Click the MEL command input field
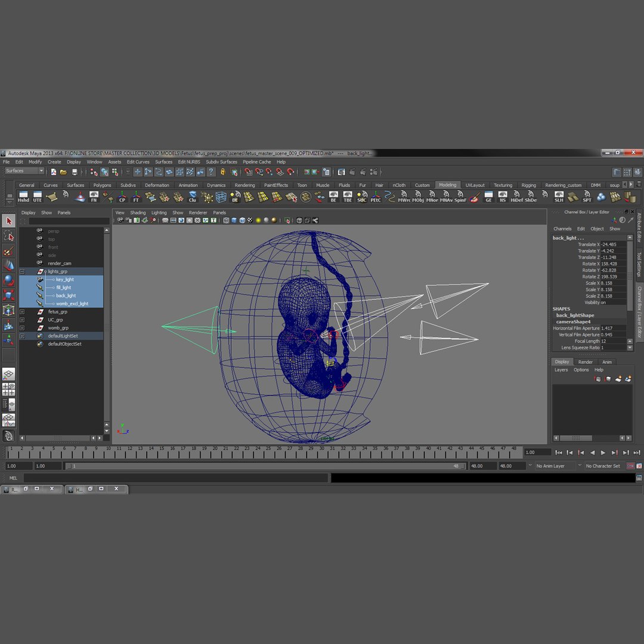This screenshot has width=644, height=644. (176, 478)
